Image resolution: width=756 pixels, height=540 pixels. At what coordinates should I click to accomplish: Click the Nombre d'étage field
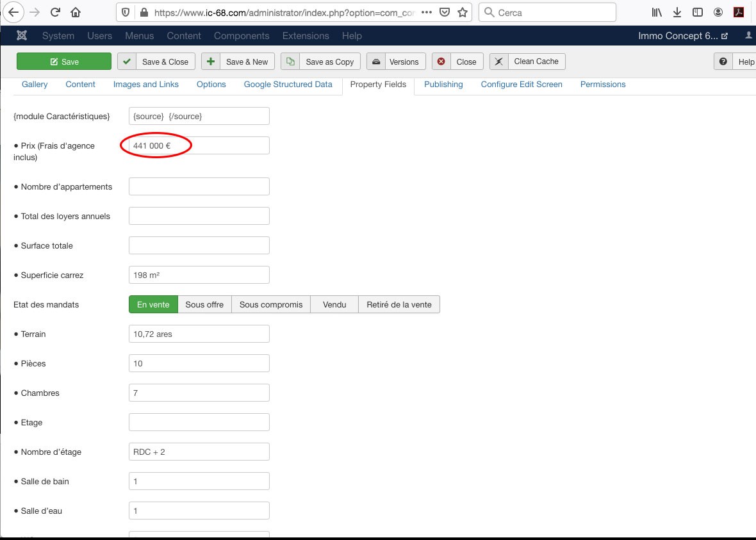tap(199, 452)
